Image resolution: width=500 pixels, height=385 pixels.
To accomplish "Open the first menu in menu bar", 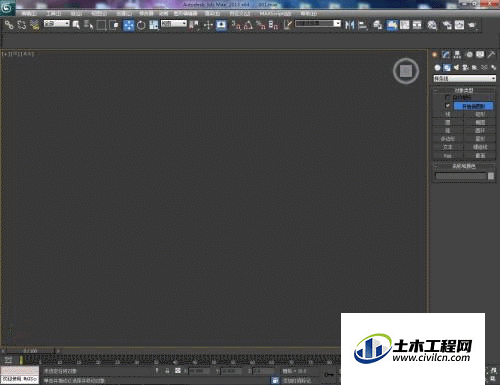I will click(29, 14).
